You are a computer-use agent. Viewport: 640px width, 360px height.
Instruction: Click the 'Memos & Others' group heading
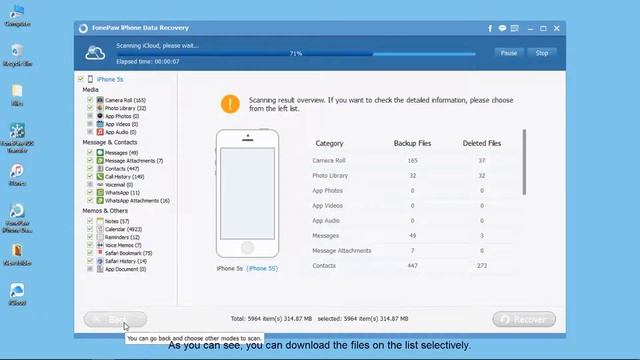(105, 211)
